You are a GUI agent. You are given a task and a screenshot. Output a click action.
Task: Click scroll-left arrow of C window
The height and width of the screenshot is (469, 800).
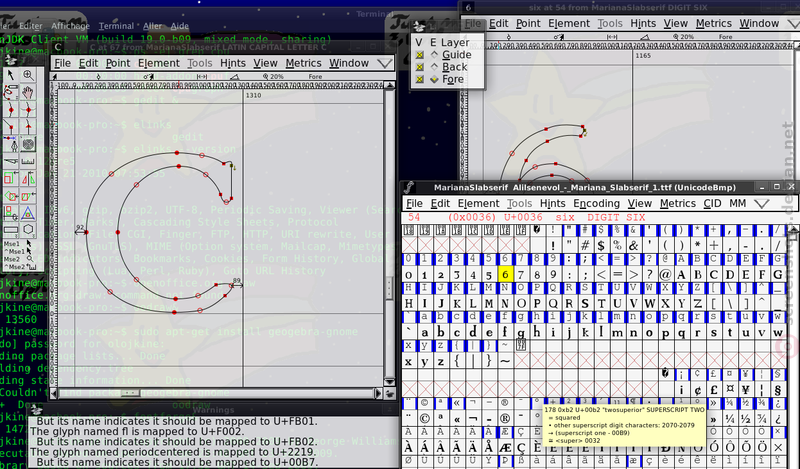[54, 393]
